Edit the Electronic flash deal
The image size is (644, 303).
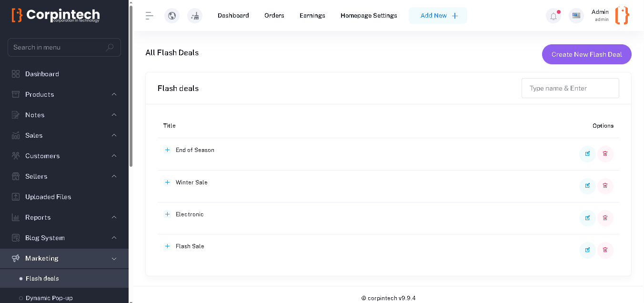tap(587, 218)
